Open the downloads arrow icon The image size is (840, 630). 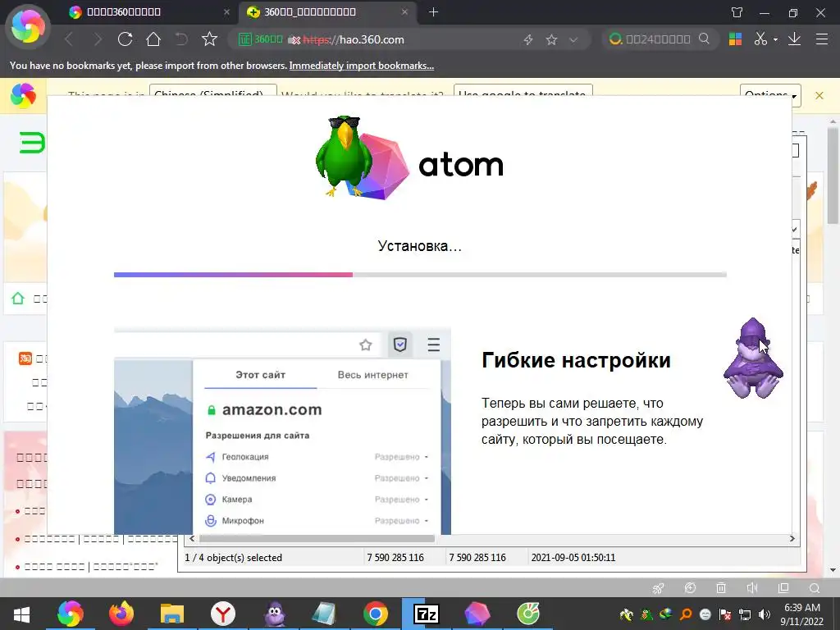(x=794, y=39)
